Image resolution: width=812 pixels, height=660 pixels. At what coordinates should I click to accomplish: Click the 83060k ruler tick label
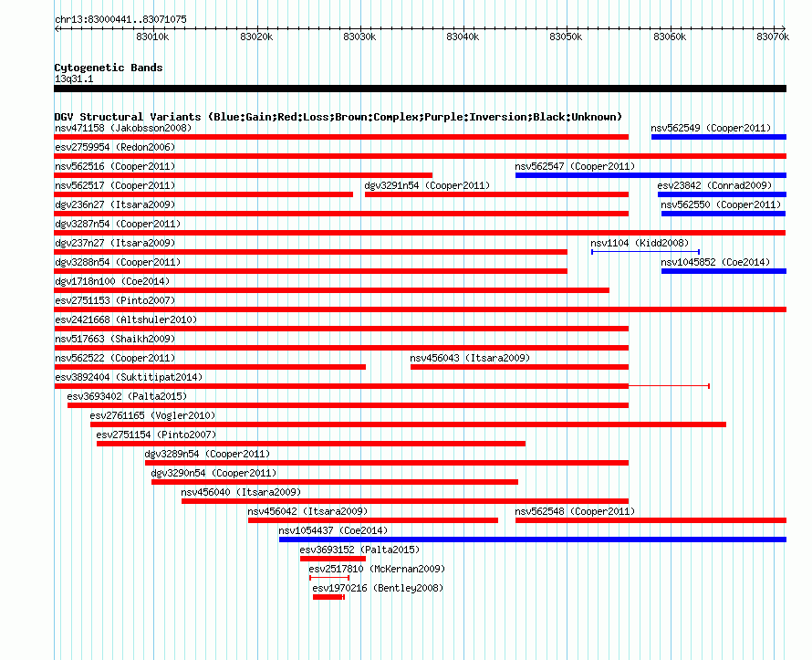pos(670,37)
